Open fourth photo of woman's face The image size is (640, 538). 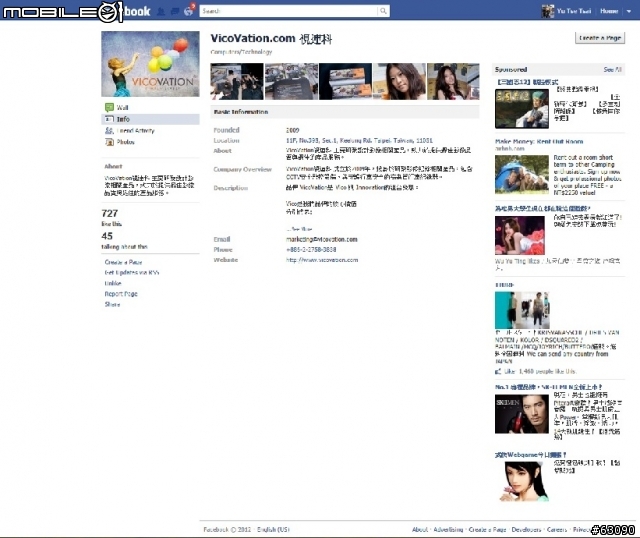pos(399,81)
